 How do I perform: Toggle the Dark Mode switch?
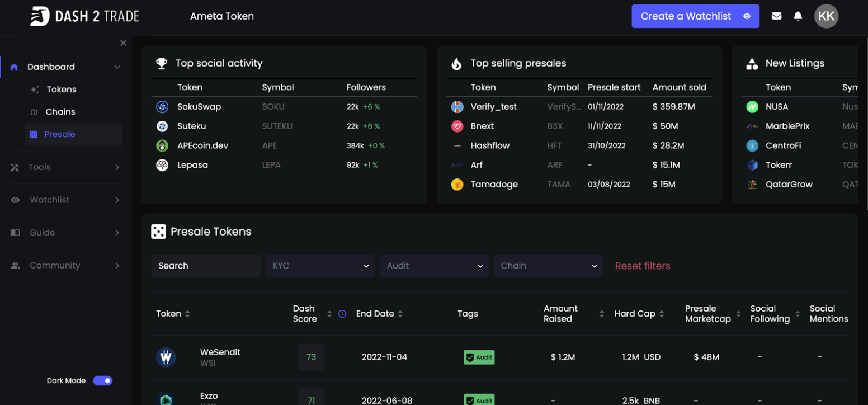click(103, 381)
